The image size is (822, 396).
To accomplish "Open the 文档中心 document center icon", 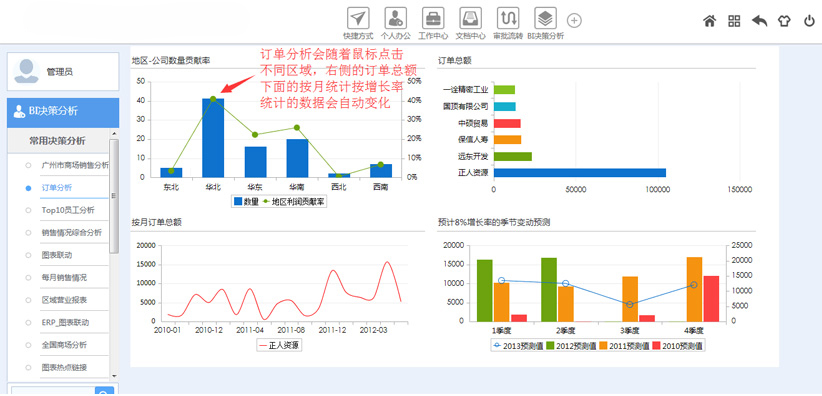I will (x=470, y=18).
